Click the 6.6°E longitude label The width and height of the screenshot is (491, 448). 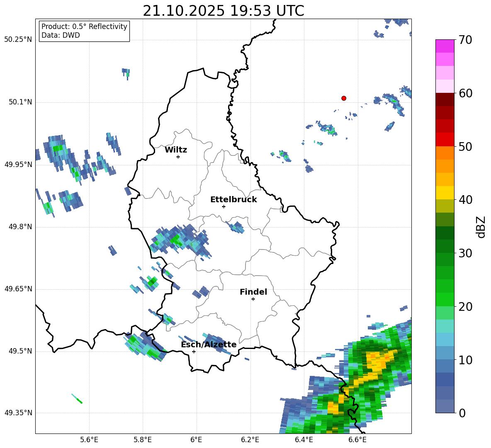[357, 440]
